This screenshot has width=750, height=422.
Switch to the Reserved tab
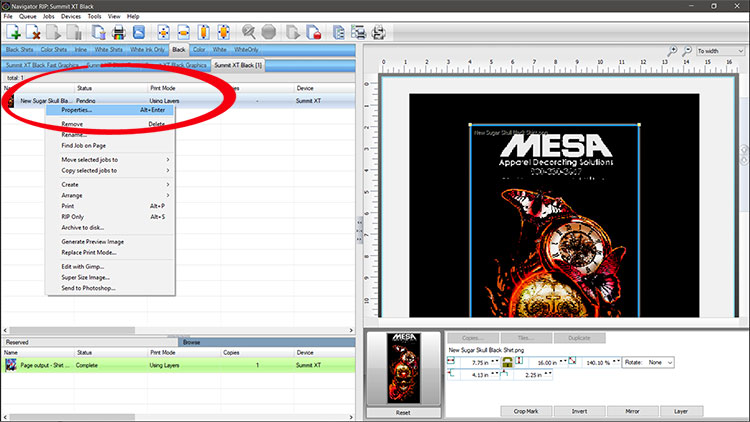click(90, 343)
